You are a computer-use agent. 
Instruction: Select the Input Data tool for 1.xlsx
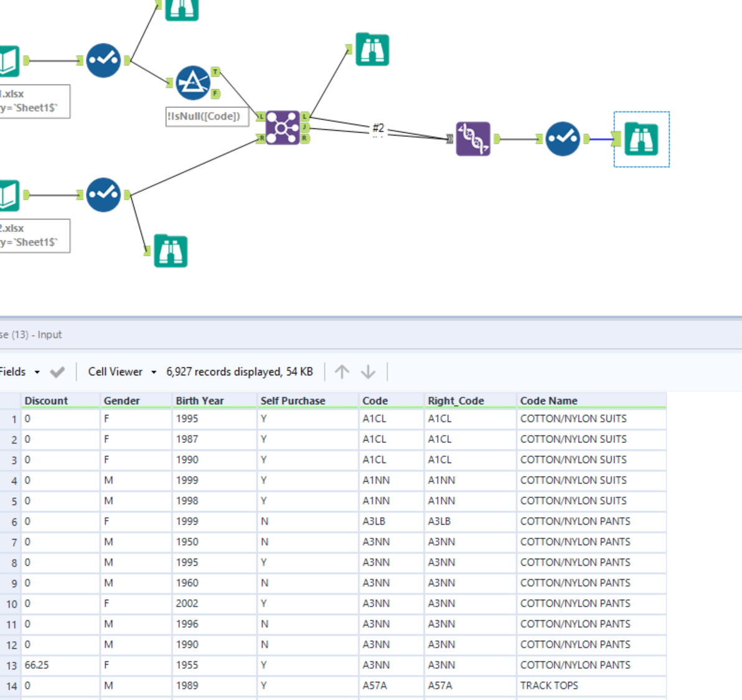9,60
